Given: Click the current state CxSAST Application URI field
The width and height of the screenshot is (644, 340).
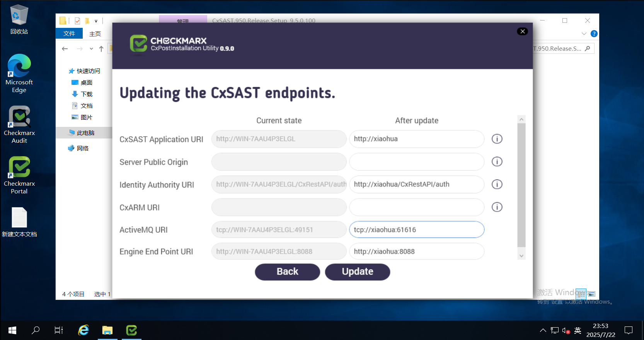Looking at the screenshot, I should [x=279, y=139].
